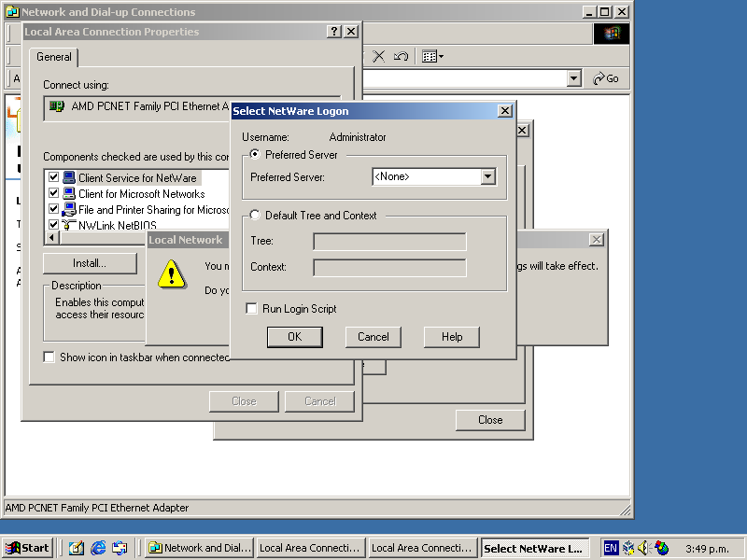Open Help for NetWare Logon

[x=452, y=337]
